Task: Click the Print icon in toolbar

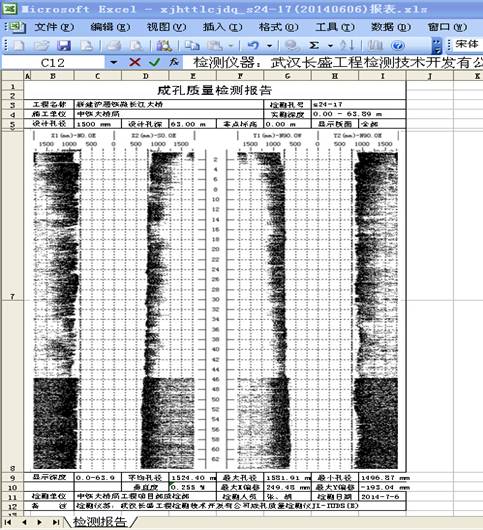Action: tap(114, 45)
